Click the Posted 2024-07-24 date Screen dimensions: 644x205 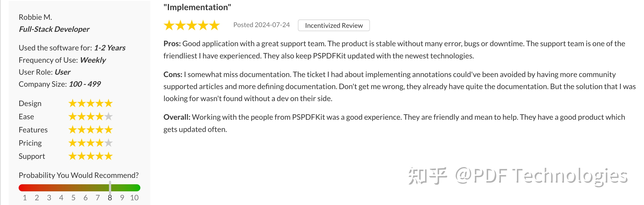(x=261, y=25)
